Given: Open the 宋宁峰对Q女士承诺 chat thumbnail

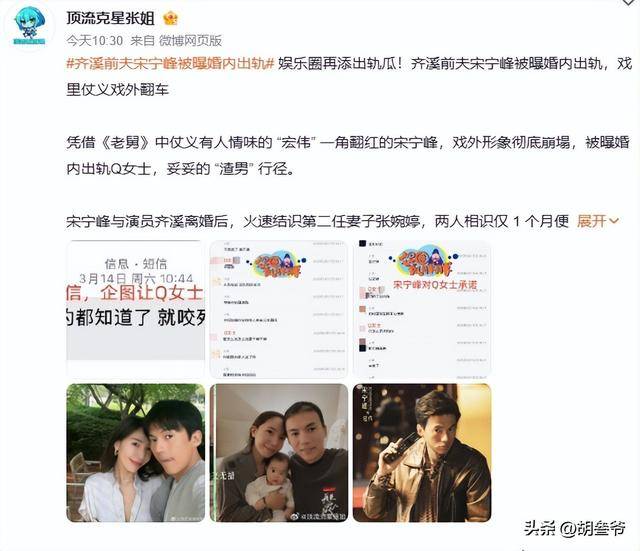Looking at the screenshot, I should (422, 309).
